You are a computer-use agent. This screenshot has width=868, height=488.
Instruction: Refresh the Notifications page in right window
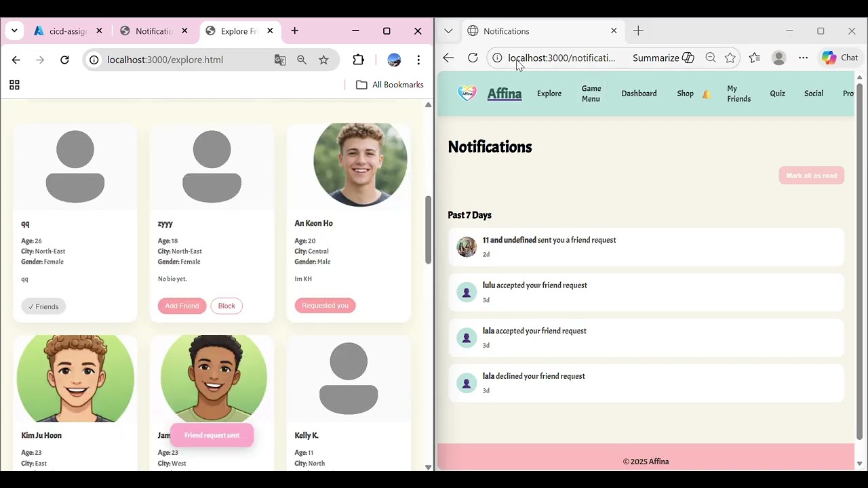473,58
